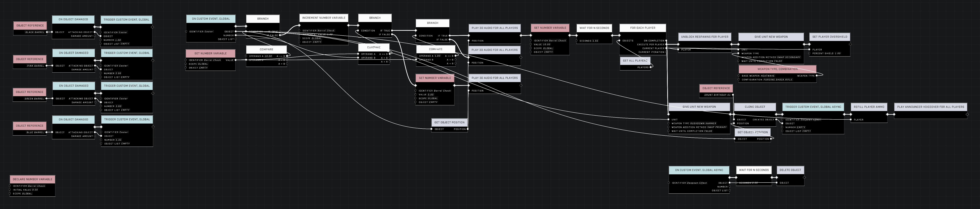Click Weapon Type output pin on Weapon Type Combination
The image size is (980, 209).
[816, 76]
